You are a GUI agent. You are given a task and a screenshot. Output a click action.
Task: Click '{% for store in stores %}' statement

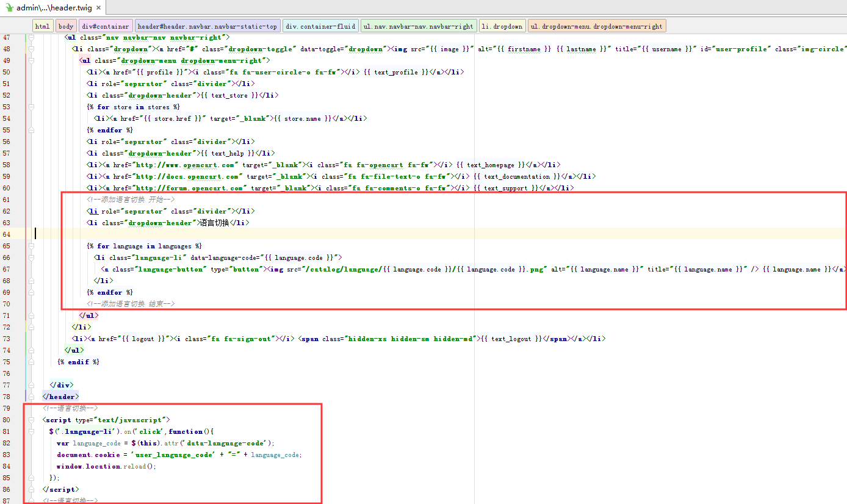pyautogui.click(x=134, y=107)
